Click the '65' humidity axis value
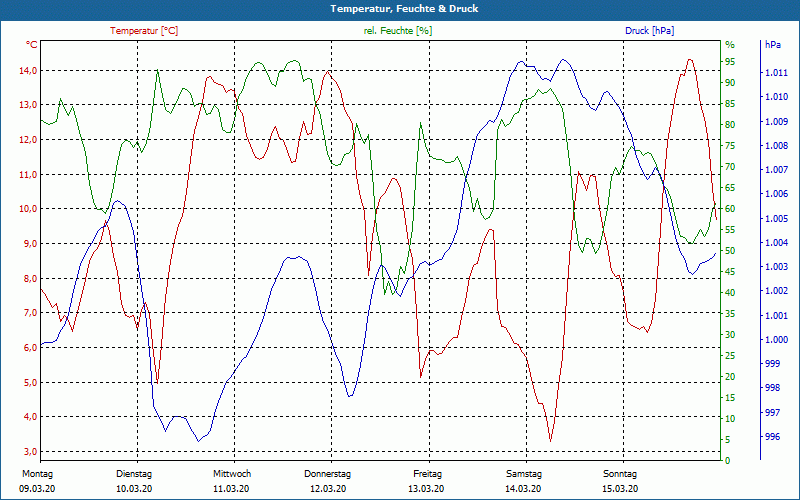 (x=730, y=188)
